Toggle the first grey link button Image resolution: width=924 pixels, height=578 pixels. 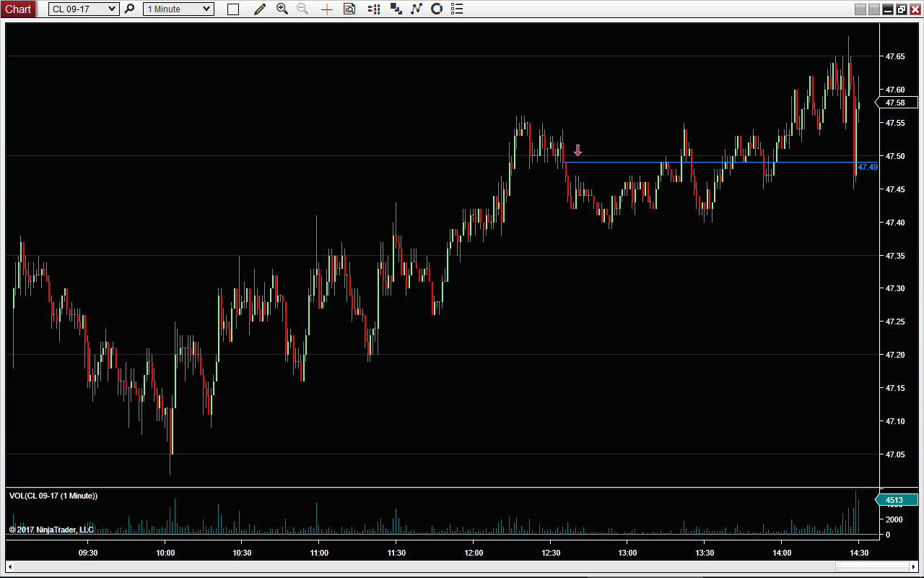click(x=860, y=9)
